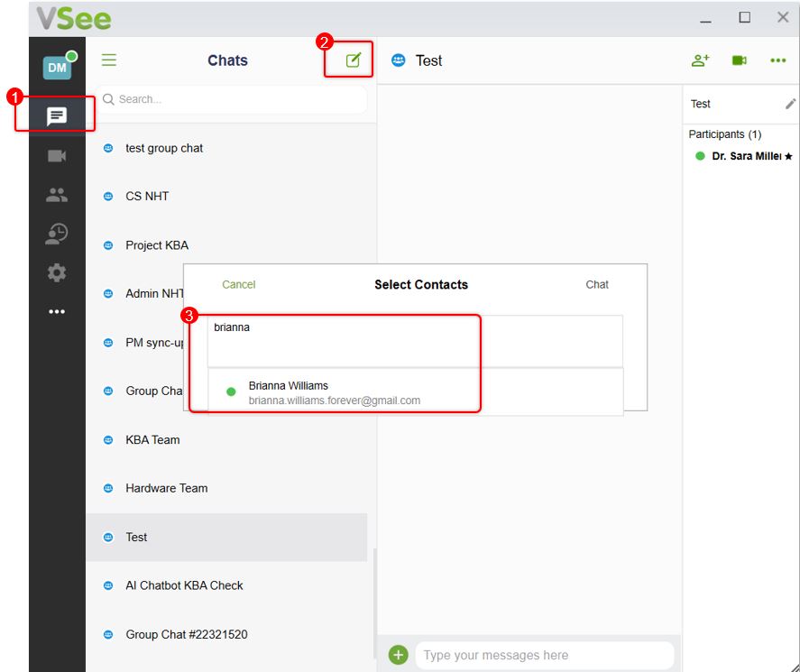The width and height of the screenshot is (800, 672).
Task: Maximize the VSee window
Action: point(745,17)
